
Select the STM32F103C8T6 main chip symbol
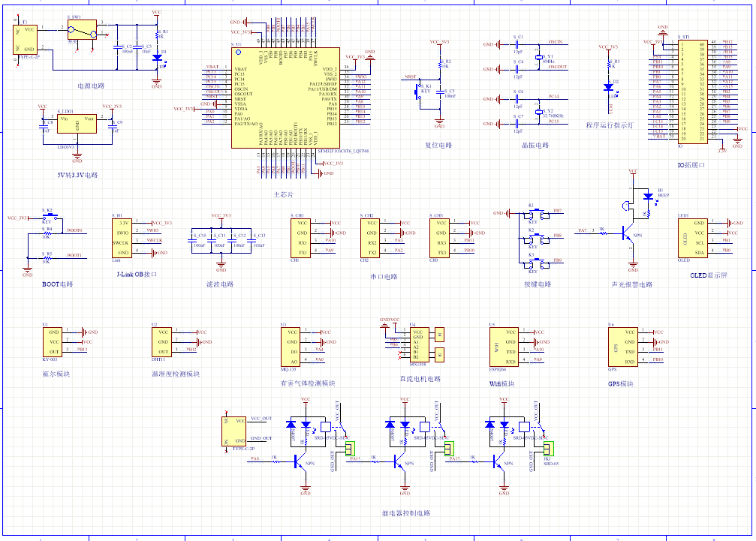[x=285, y=98]
